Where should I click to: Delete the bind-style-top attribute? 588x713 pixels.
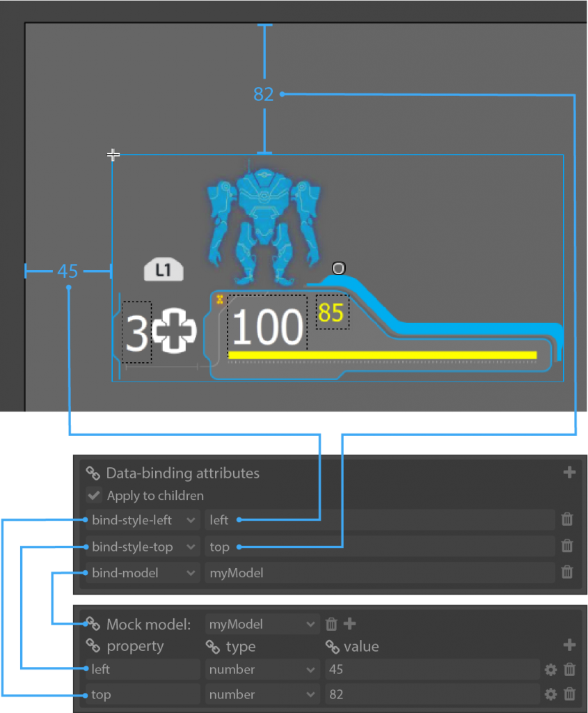pyautogui.click(x=567, y=547)
